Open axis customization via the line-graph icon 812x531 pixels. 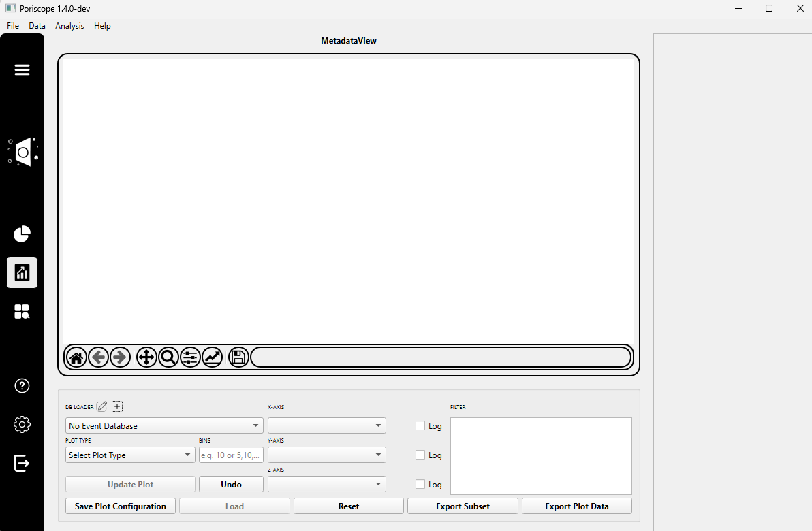[212, 357]
